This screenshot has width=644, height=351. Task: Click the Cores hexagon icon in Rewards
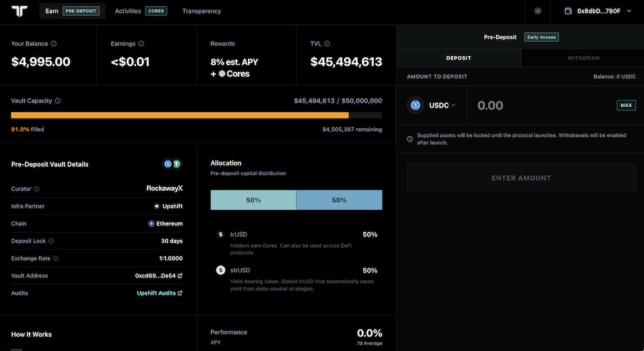222,74
